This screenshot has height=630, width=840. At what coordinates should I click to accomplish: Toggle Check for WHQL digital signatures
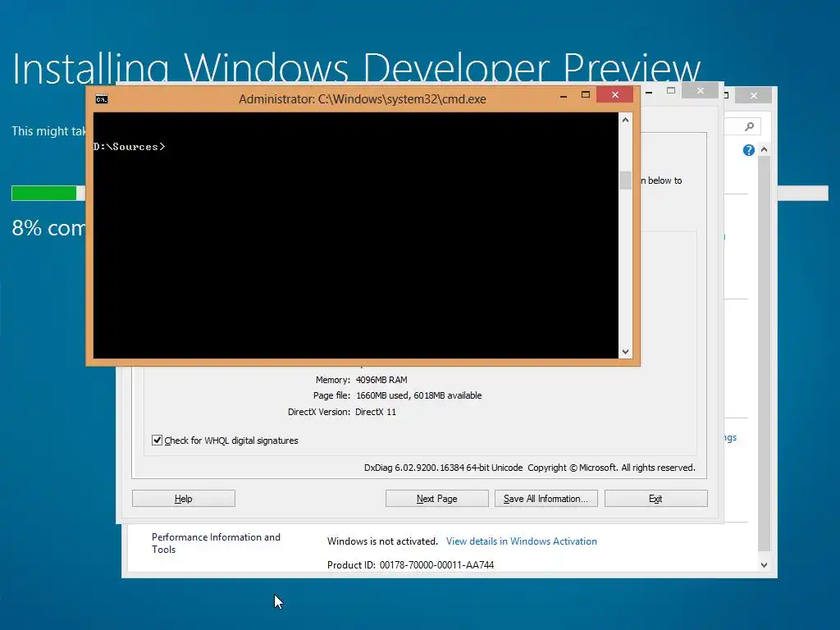pos(157,441)
